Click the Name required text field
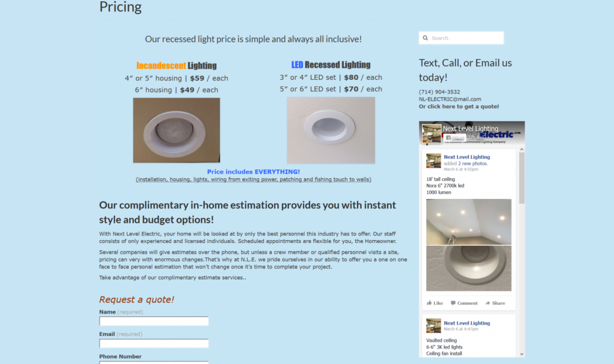Viewport: 614px width, 364px height. point(154,321)
